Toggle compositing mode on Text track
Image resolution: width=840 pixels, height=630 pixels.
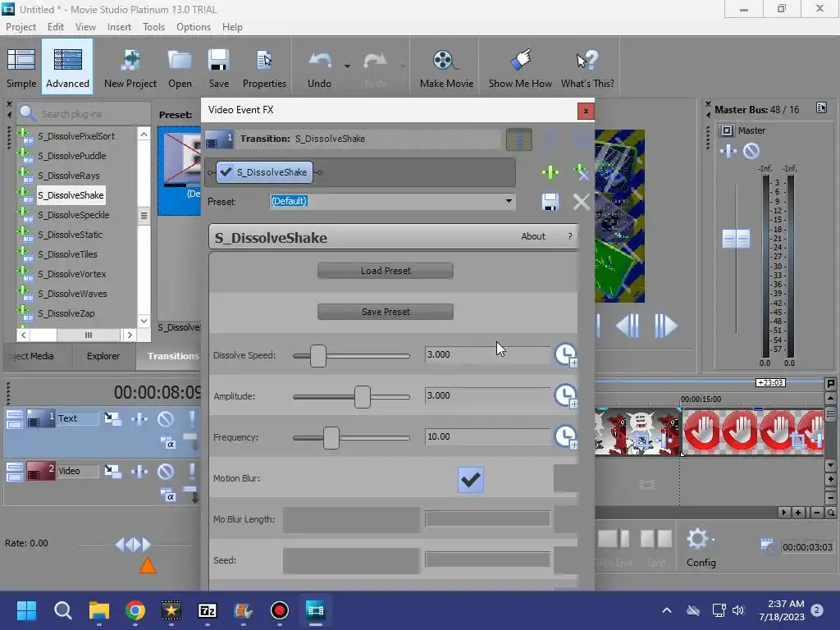(x=167, y=442)
